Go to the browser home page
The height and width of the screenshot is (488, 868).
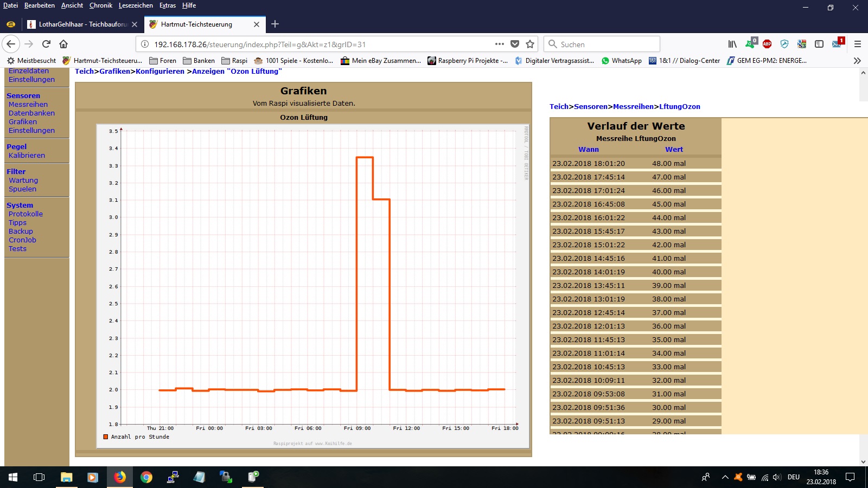coord(63,44)
